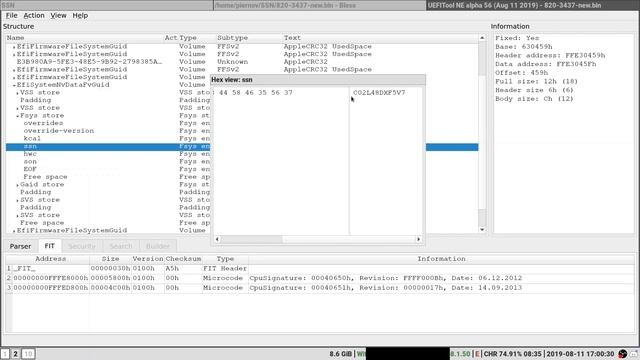The height and width of the screenshot is (360, 640).
Task: Click the FIT table Checksum header
Action: (x=184, y=259)
